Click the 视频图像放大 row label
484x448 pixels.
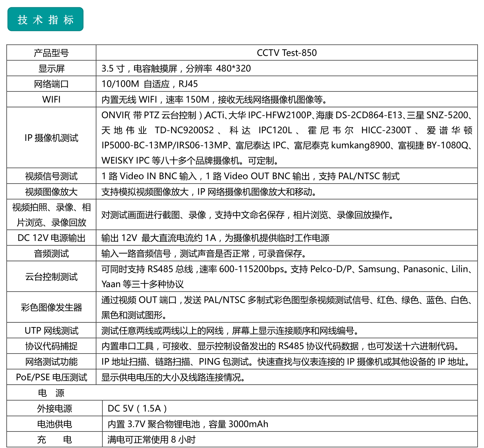pos(51,192)
